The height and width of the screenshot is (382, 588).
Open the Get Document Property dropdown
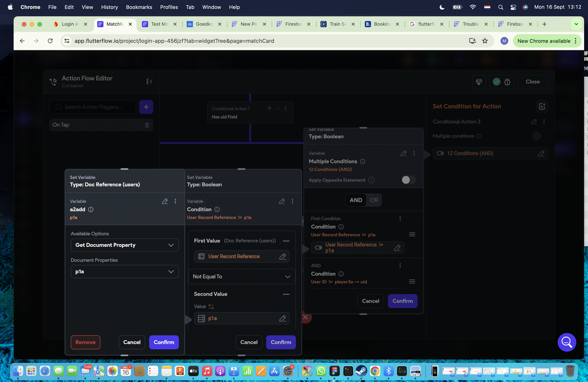(x=124, y=245)
